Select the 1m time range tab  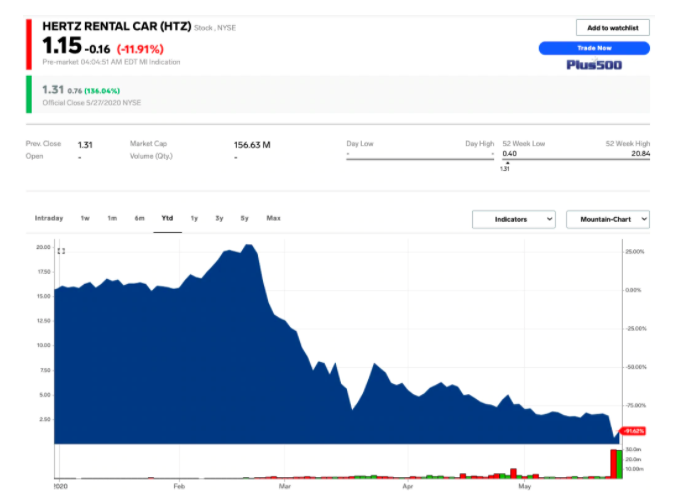point(112,218)
